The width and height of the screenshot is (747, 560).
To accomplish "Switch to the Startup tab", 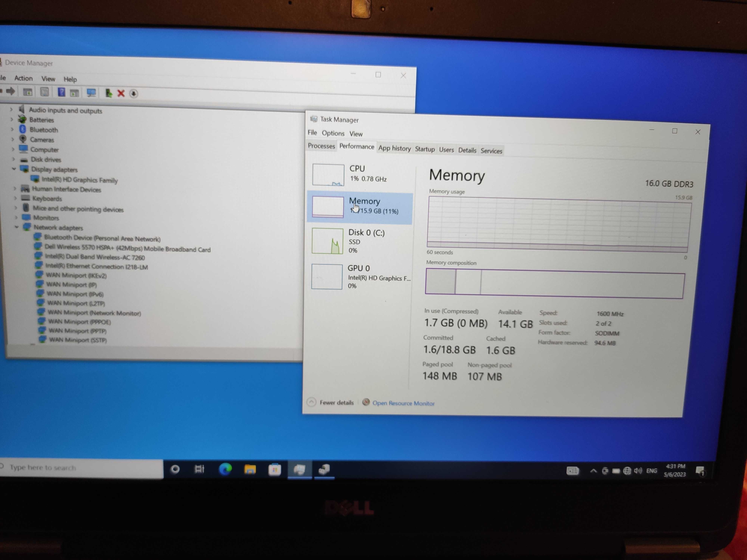I will point(425,149).
